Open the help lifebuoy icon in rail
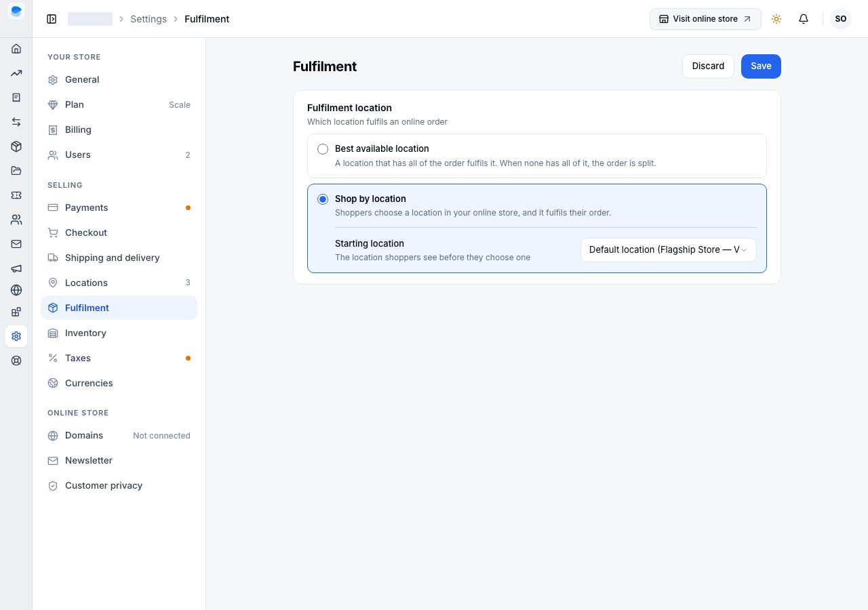This screenshot has height=610, width=868. coord(16,361)
